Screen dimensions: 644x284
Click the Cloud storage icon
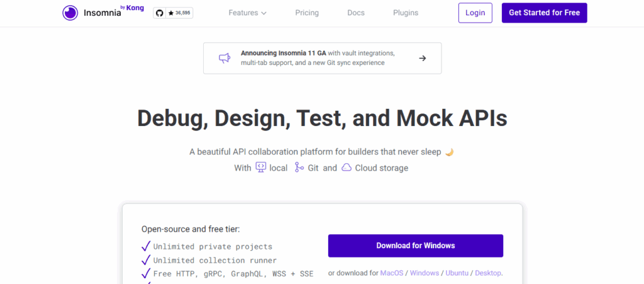click(347, 168)
